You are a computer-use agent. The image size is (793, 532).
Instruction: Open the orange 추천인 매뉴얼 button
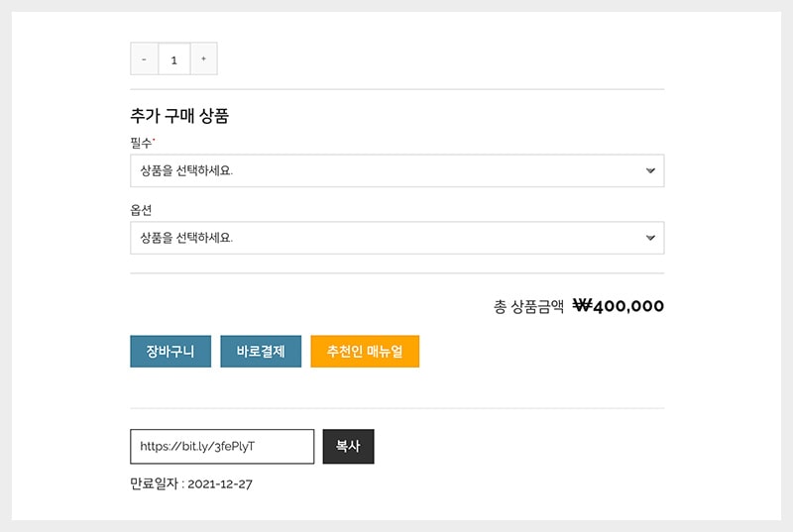(x=365, y=352)
